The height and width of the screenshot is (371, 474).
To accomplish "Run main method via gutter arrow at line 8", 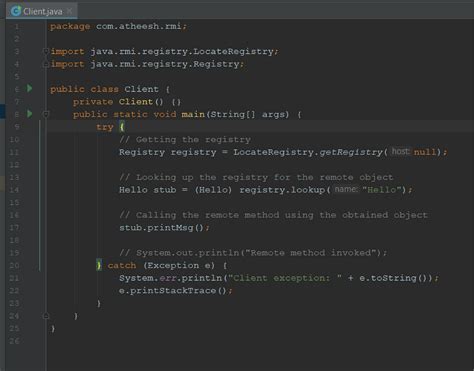I will coord(29,114).
